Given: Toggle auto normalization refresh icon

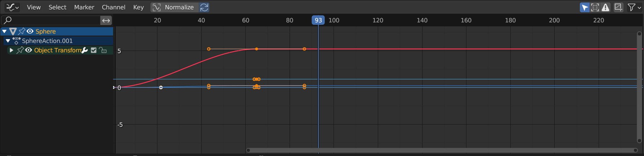Looking at the screenshot, I should [204, 7].
